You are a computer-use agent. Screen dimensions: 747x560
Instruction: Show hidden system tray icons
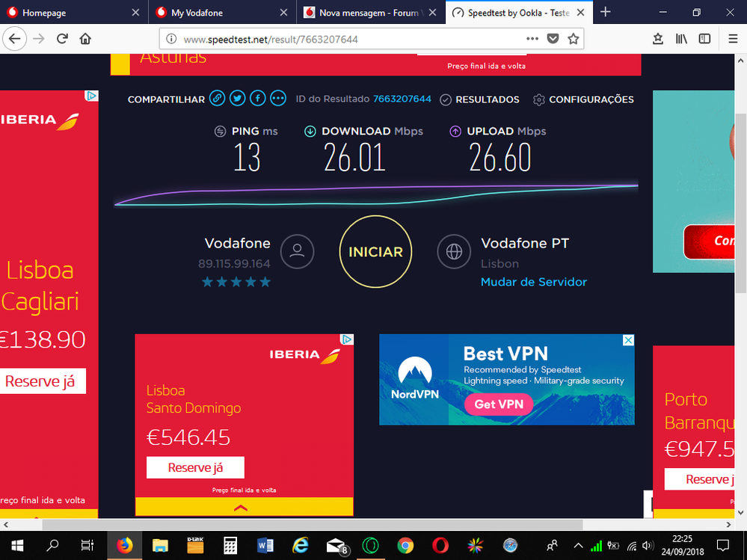pyautogui.click(x=578, y=545)
